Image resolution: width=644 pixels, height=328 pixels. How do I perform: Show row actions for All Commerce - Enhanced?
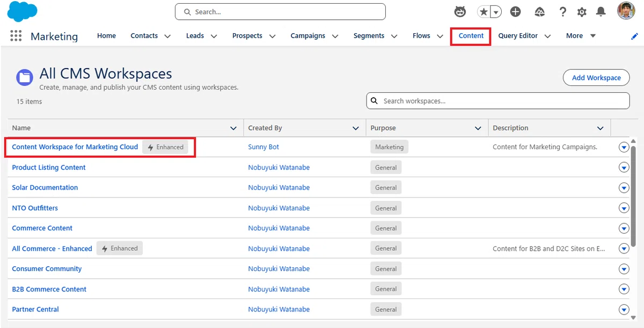coord(624,249)
